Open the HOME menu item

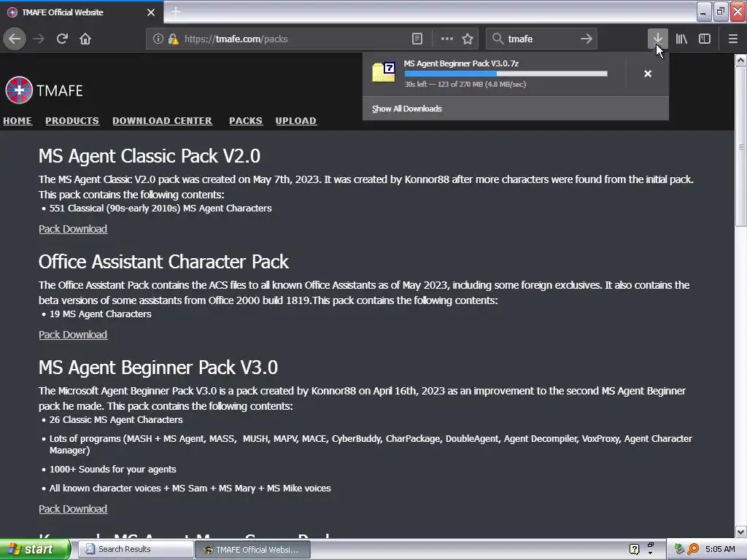point(18,121)
